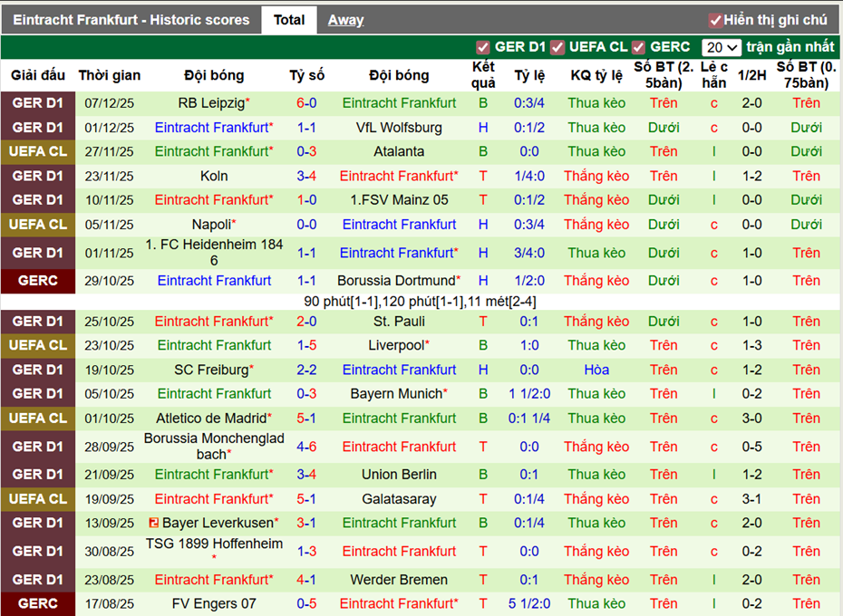Open Koln team link
The width and height of the screenshot is (843, 616).
tap(214, 176)
